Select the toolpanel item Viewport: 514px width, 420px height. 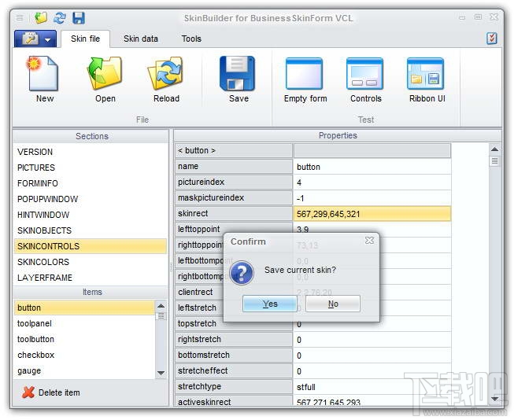pos(84,324)
